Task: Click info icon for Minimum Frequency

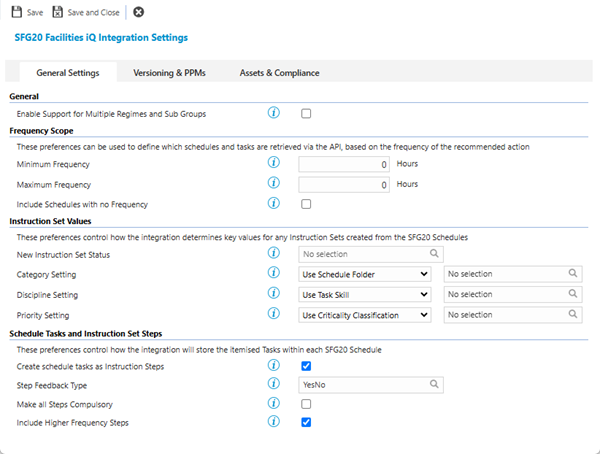Action: [274, 163]
